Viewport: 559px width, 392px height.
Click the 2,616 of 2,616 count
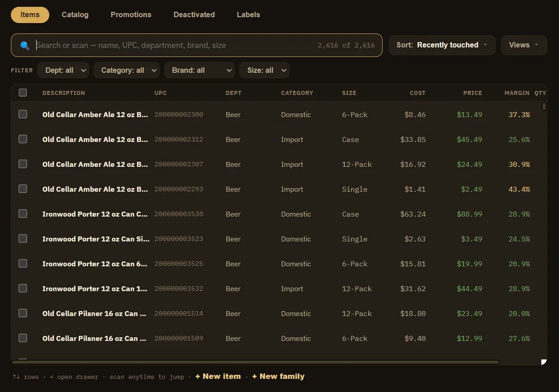[x=346, y=45]
